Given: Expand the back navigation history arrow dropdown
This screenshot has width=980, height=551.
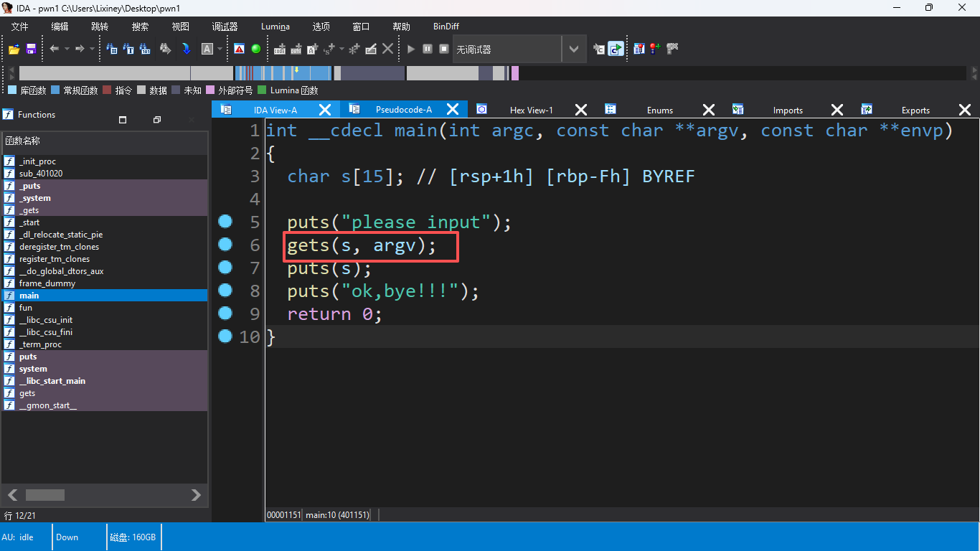Looking at the screenshot, I should pos(67,49).
